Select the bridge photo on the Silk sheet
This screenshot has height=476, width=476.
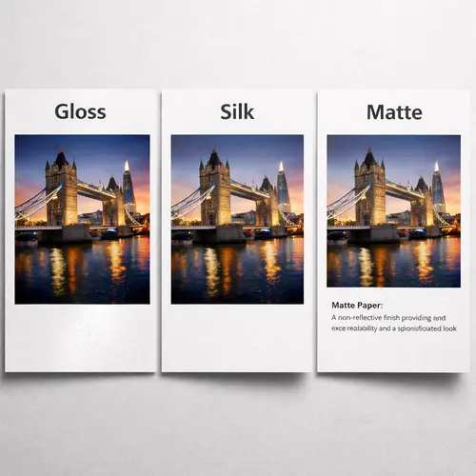237,219
